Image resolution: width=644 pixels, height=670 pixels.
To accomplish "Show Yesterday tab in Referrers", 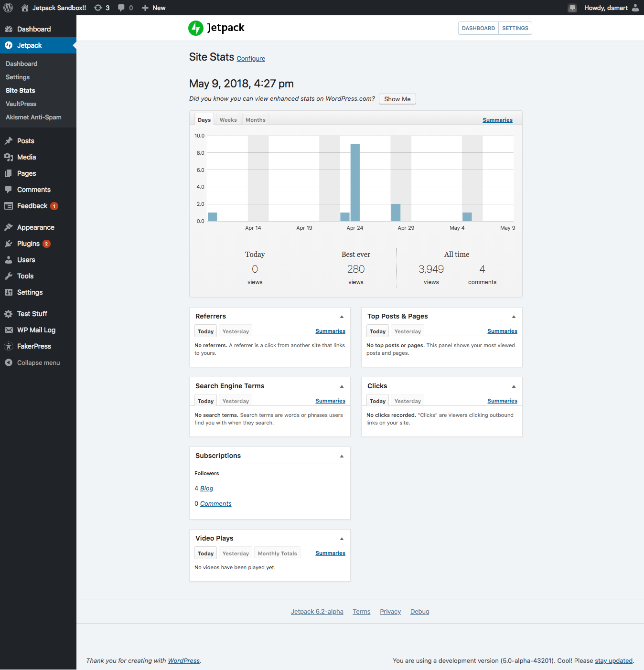I will 236,331.
